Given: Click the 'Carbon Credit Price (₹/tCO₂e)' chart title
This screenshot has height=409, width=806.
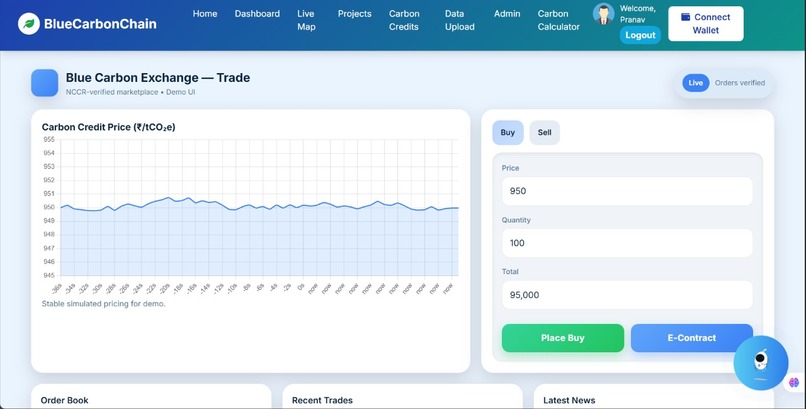Looking at the screenshot, I should 108,127.
